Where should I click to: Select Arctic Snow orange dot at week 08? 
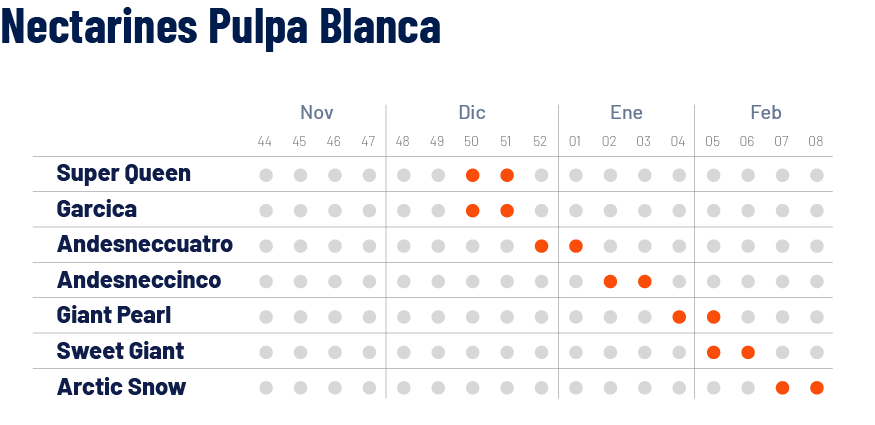(816, 388)
